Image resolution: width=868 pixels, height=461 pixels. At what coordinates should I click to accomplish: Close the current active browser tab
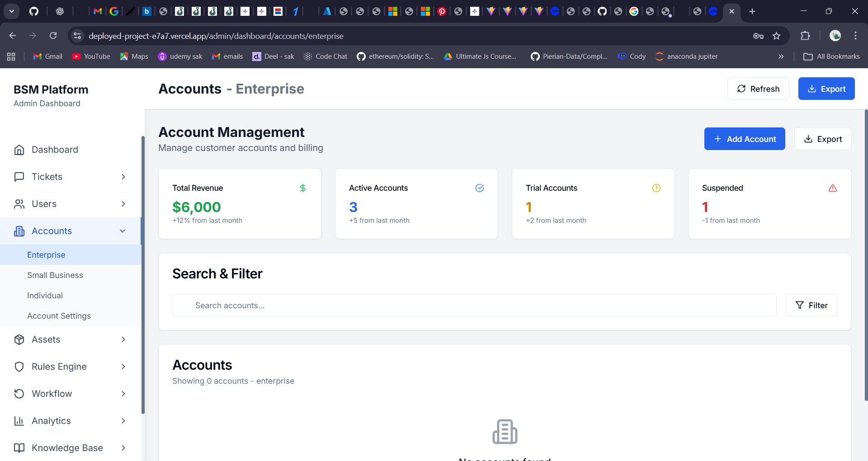[731, 11]
